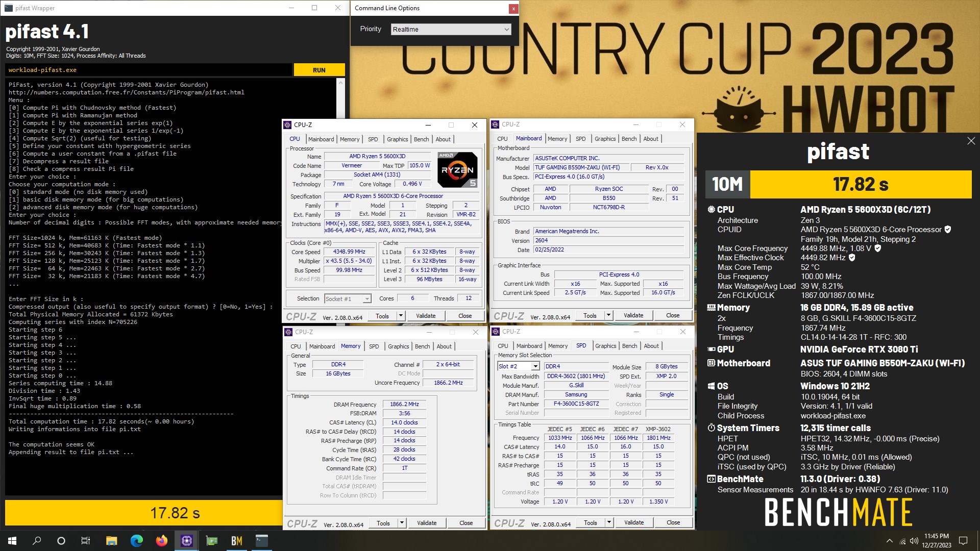Image resolution: width=980 pixels, height=551 pixels.
Task: Open About tab in the SPD CPU-Z window
Action: pos(651,346)
